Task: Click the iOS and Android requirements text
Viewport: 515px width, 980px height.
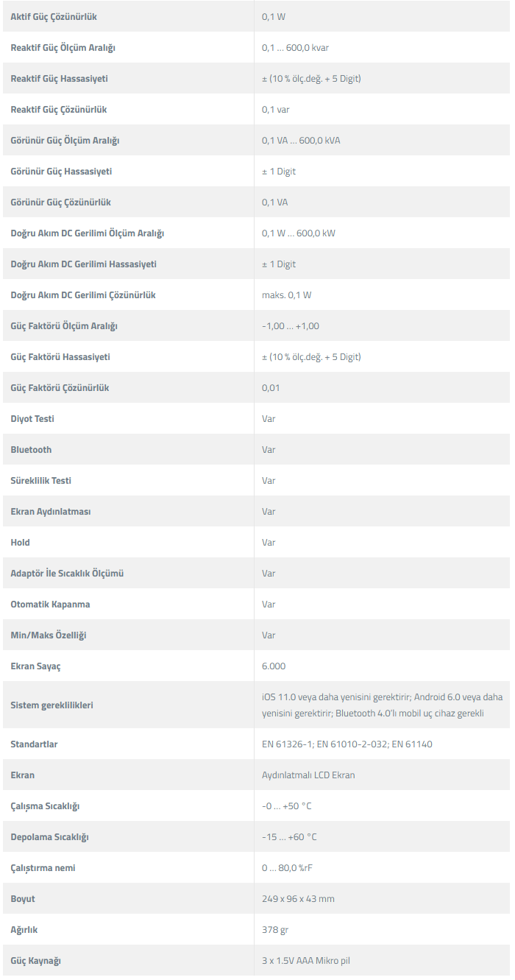Action: coord(382,705)
